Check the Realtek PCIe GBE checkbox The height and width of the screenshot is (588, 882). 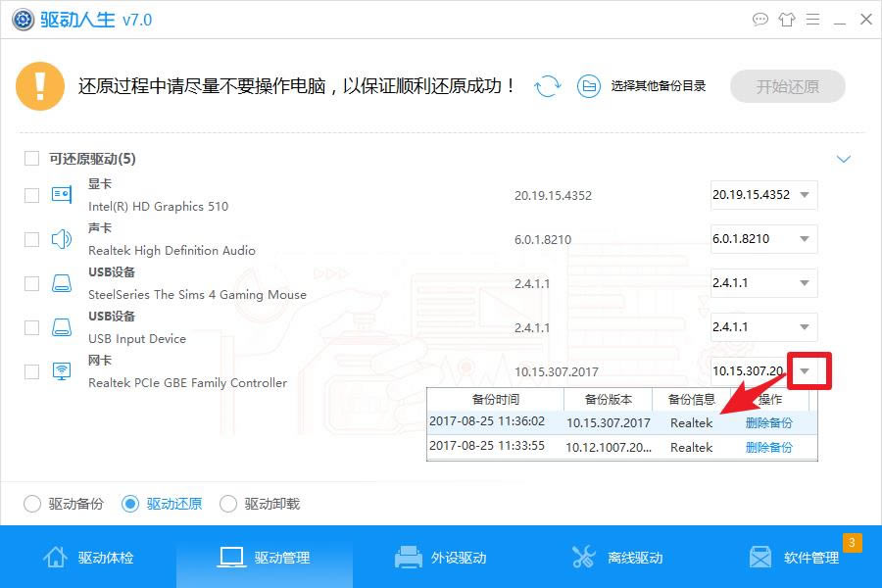point(31,371)
